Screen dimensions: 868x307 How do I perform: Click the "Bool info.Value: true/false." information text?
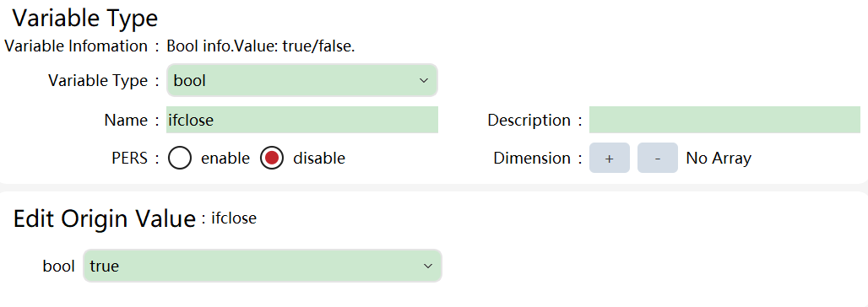coord(261,46)
